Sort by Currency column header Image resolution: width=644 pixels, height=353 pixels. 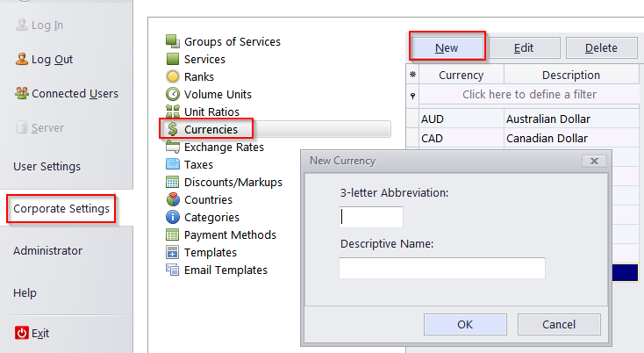tap(461, 76)
